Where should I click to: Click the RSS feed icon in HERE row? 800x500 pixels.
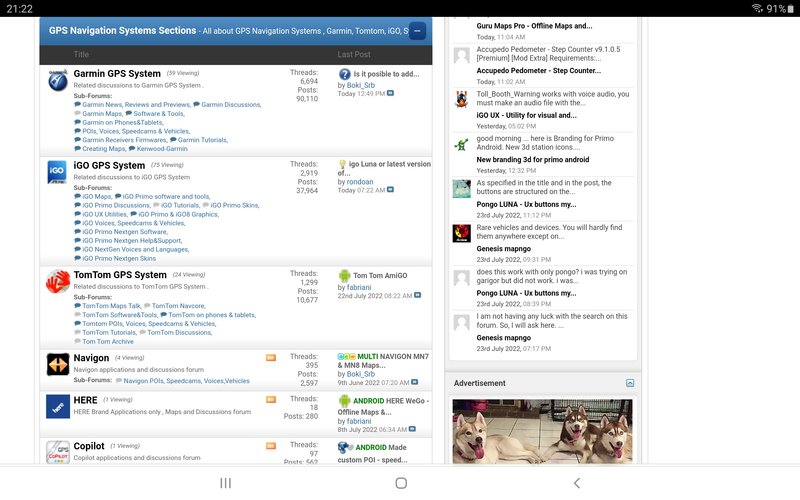click(x=271, y=399)
